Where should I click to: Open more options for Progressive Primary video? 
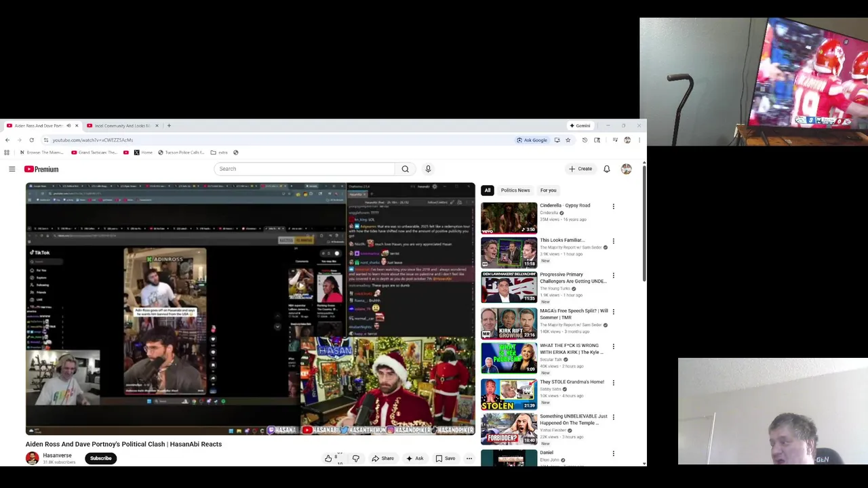[x=614, y=276]
